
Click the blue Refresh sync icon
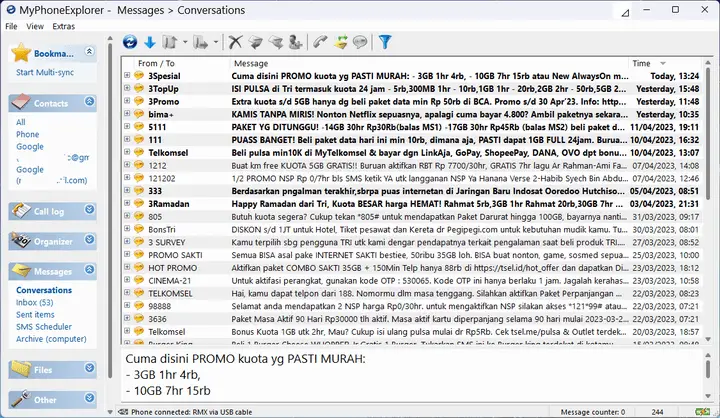coord(130,42)
